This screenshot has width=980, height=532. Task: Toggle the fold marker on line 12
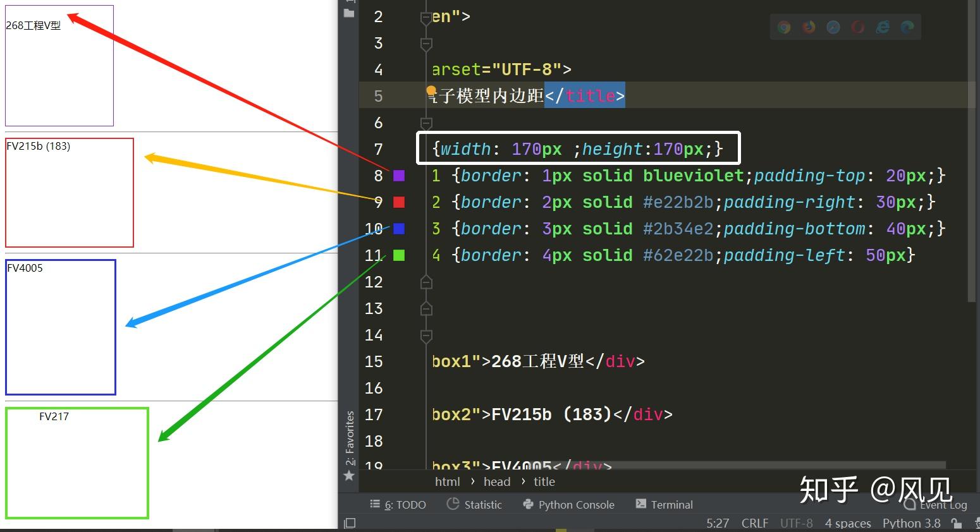pyautogui.click(x=426, y=282)
